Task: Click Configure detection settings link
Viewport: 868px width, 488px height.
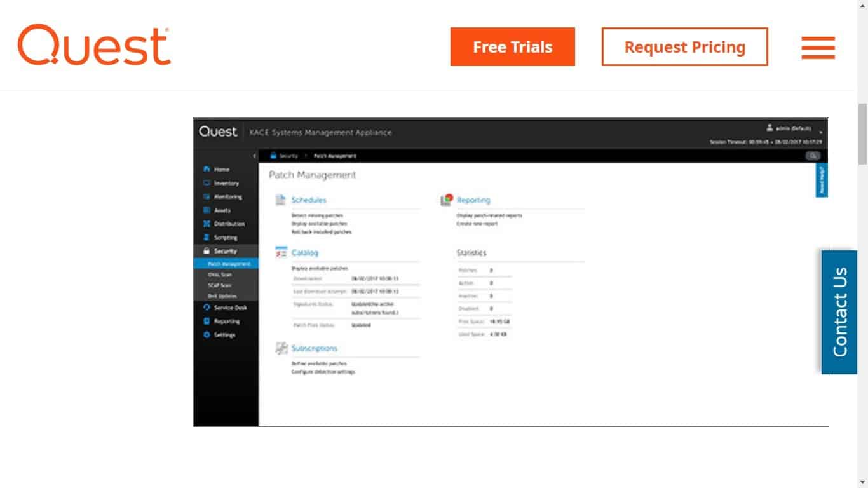Action: pos(323,372)
